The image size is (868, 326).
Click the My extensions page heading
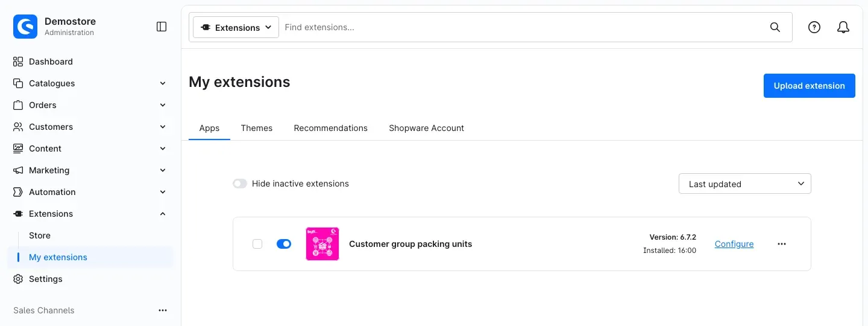pyautogui.click(x=239, y=82)
